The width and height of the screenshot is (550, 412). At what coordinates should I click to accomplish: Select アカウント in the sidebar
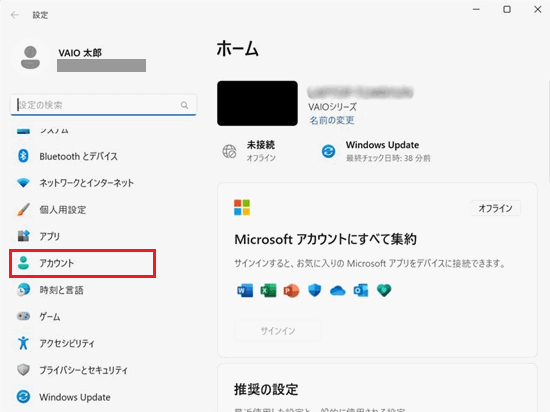coord(82,263)
